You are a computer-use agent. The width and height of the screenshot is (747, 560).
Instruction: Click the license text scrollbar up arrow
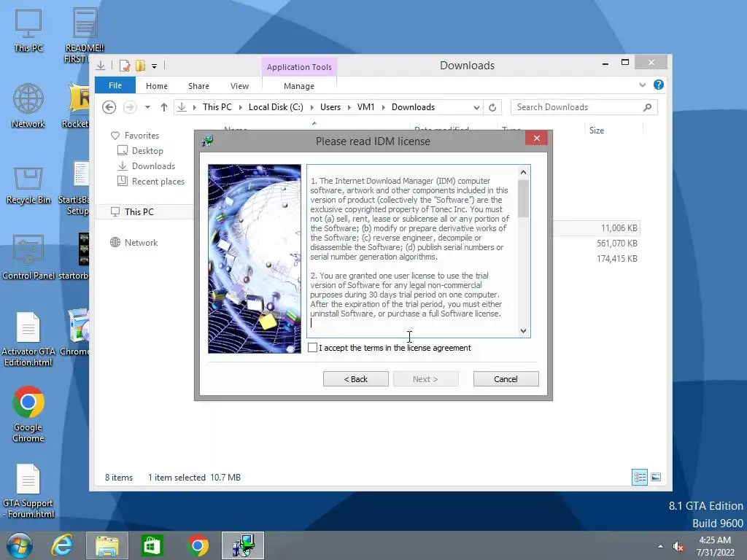click(523, 172)
